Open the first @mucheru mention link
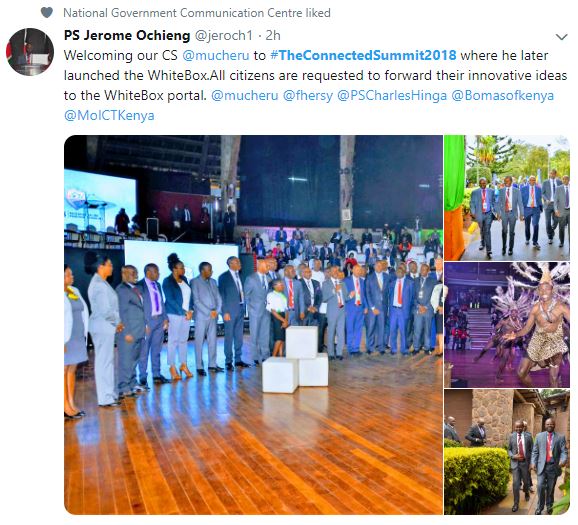 (x=216, y=55)
